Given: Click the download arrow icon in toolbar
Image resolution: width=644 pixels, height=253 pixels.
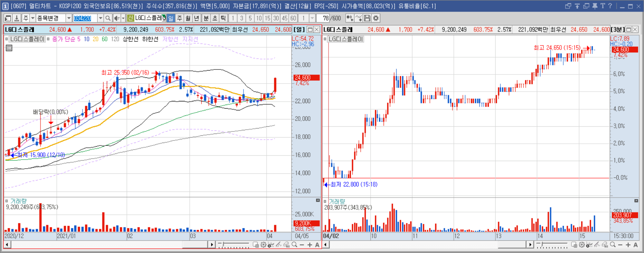Looking at the screenshot, I should point(17,18).
